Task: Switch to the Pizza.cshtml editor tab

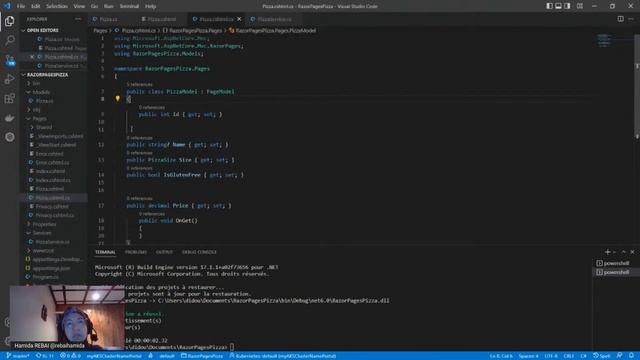Action: click(x=162, y=19)
